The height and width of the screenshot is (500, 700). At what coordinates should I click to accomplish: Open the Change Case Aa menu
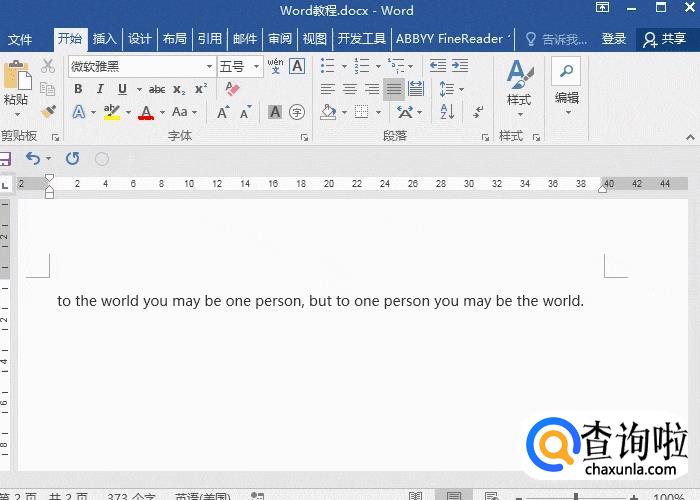(x=184, y=112)
